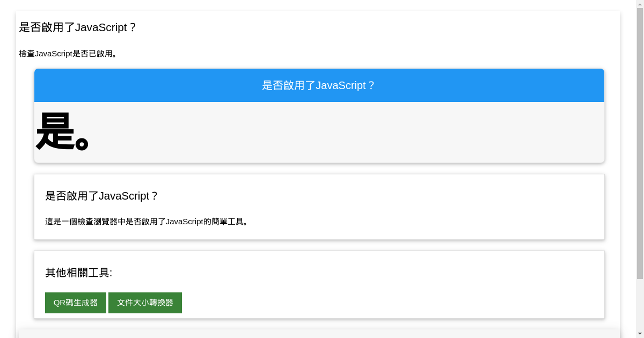Click the blue 是否啟用了JavaScript banner

[x=319, y=85]
